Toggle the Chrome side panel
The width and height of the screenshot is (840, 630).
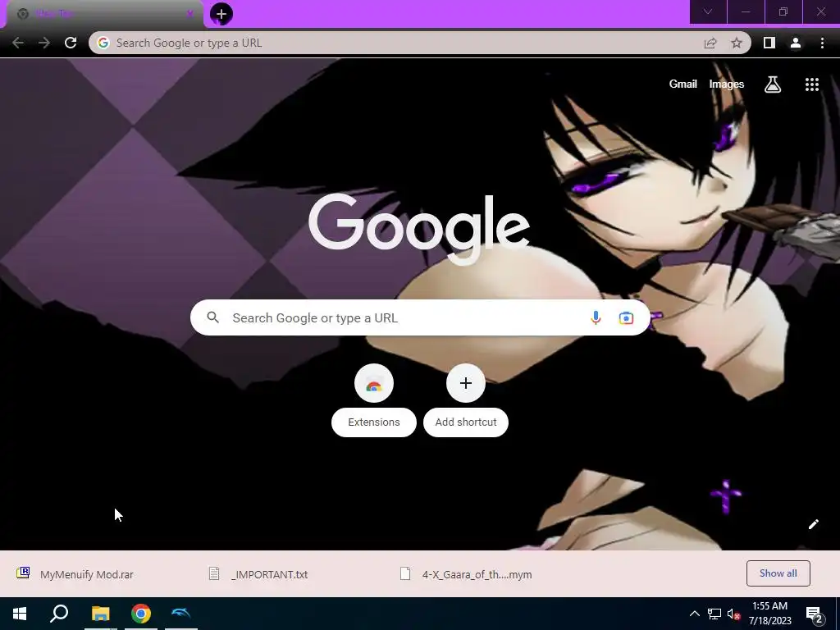(x=769, y=43)
